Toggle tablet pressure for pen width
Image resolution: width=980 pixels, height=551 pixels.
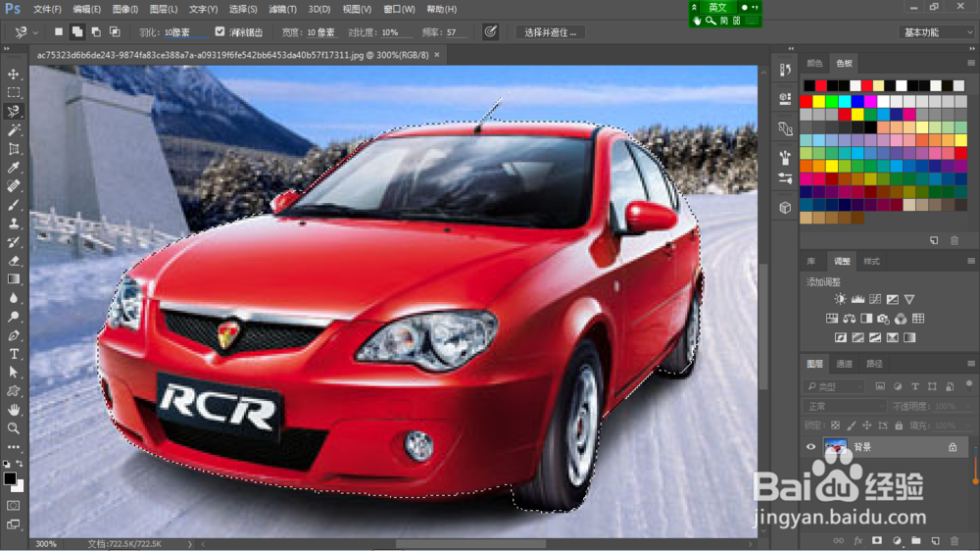tap(491, 31)
